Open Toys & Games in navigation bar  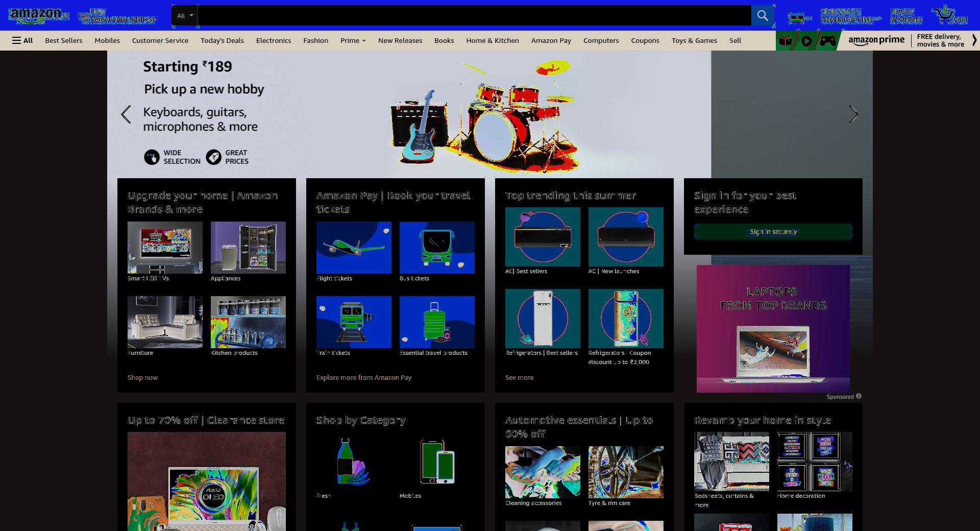click(x=694, y=40)
